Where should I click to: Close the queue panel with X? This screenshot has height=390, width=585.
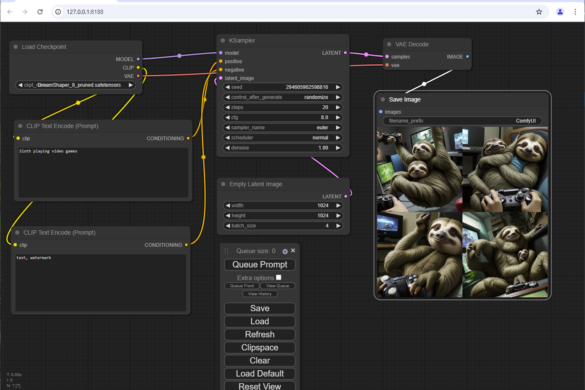[x=293, y=250]
